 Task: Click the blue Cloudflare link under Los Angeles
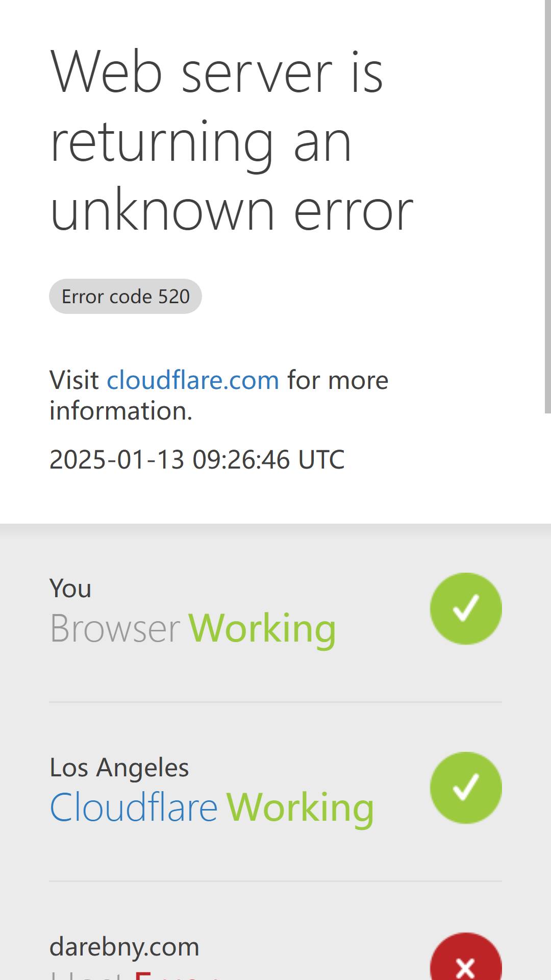point(134,807)
